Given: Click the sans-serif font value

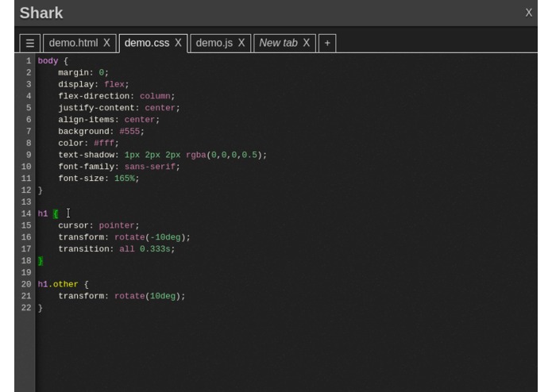Looking at the screenshot, I should (x=149, y=167).
